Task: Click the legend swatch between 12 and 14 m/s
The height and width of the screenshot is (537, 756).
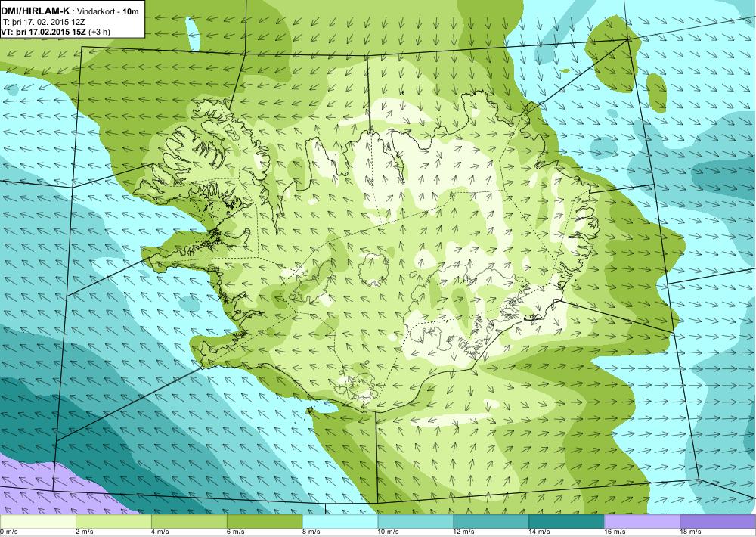Action: click(x=491, y=522)
